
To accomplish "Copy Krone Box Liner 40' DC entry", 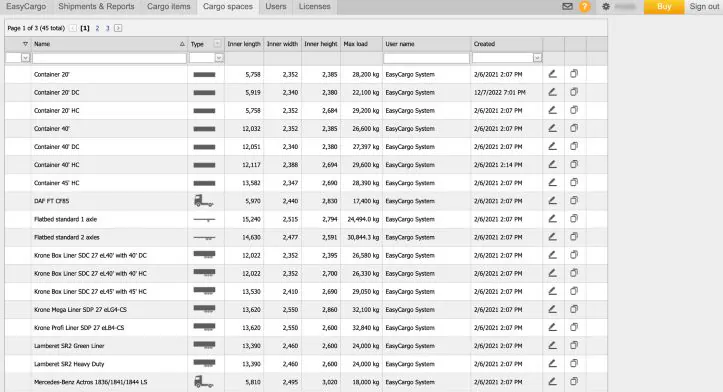I will point(574,255).
